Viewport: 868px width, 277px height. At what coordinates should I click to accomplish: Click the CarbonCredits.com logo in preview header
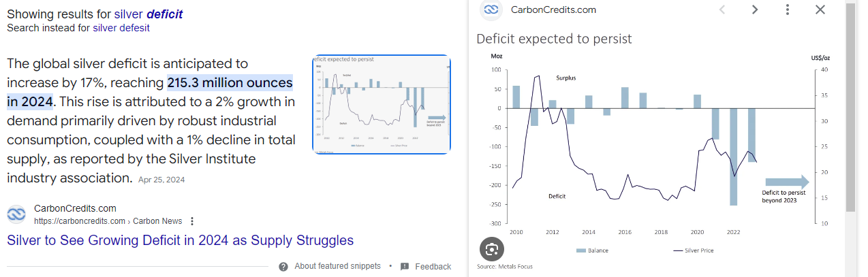coord(491,10)
